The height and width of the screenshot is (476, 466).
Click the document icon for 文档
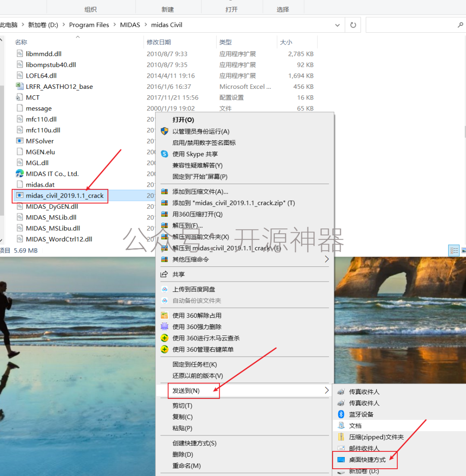(x=341, y=426)
